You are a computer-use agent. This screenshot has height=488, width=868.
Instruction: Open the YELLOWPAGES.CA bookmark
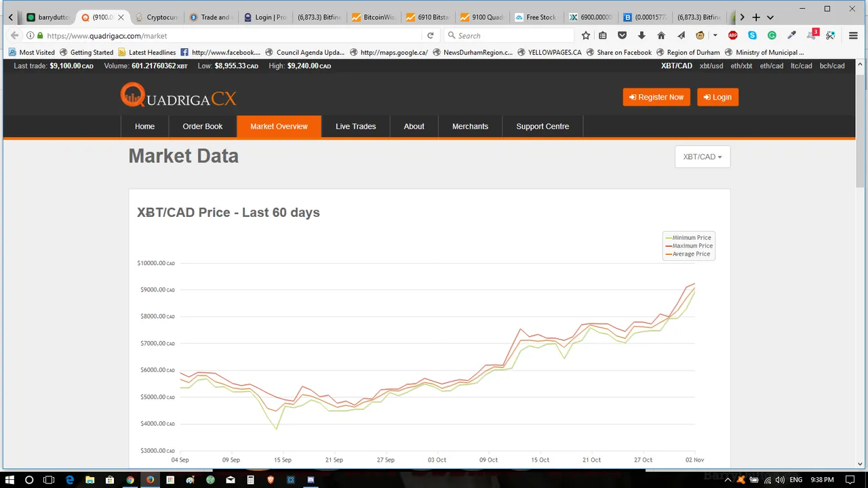click(549, 52)
